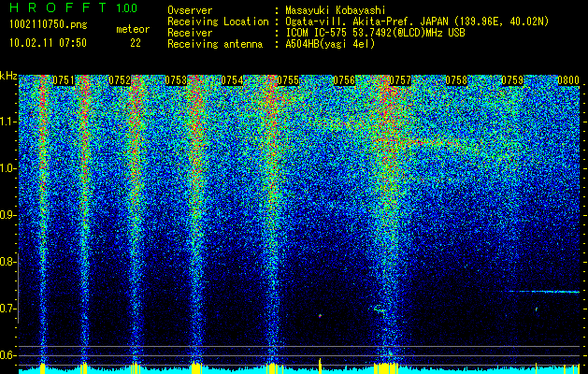Click the antenna text A504HB(yagi 4el)

[x=330, y=44]
